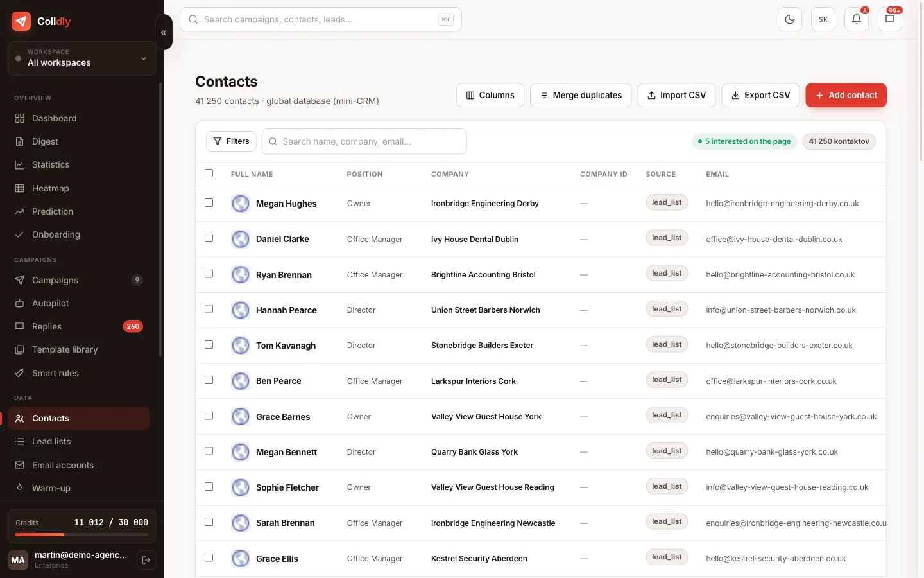Collapse the sidebar with double-chevron button

(x=164, y=32)
